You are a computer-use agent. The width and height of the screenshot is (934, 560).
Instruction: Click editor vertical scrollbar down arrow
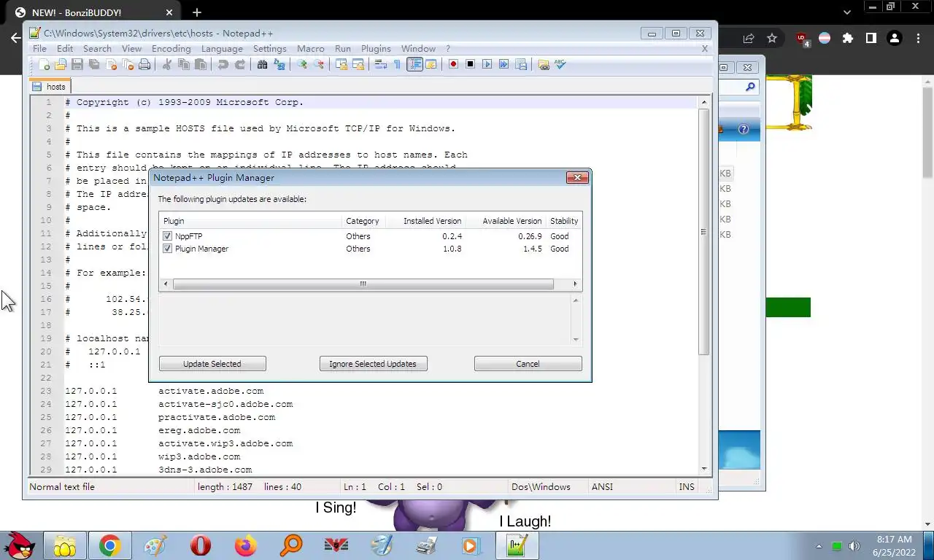pos(704,468)
